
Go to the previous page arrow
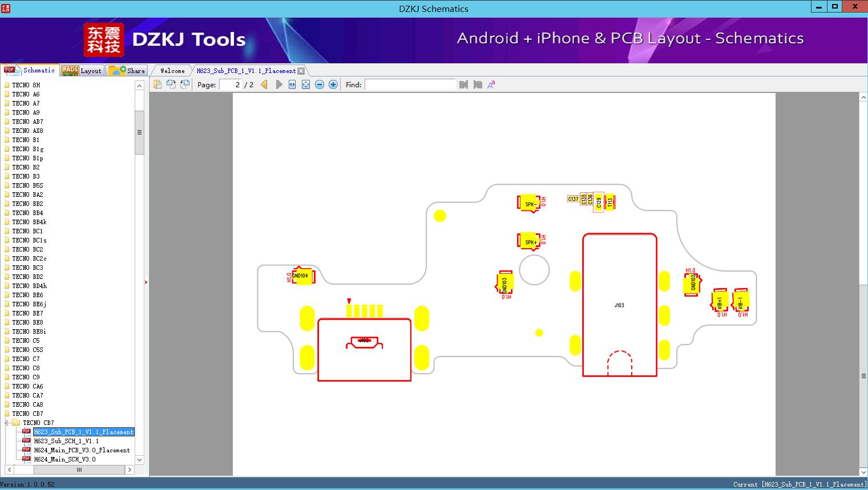264,84
